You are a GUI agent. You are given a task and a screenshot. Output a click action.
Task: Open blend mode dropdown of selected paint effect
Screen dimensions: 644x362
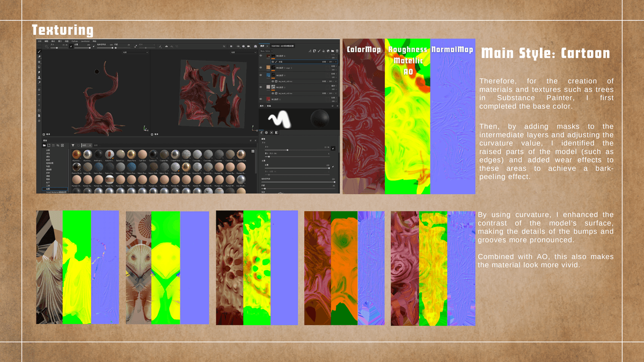click(325, 62)
